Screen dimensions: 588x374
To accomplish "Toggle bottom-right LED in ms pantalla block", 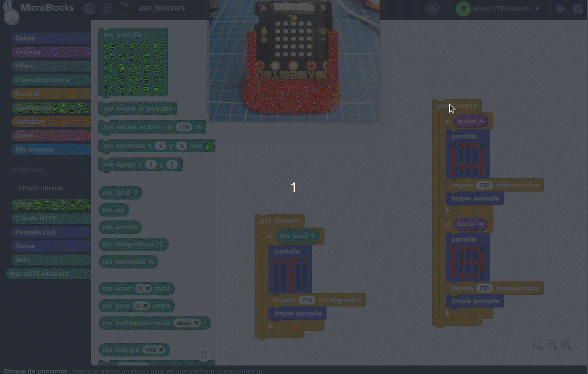I will coord(158,90).
